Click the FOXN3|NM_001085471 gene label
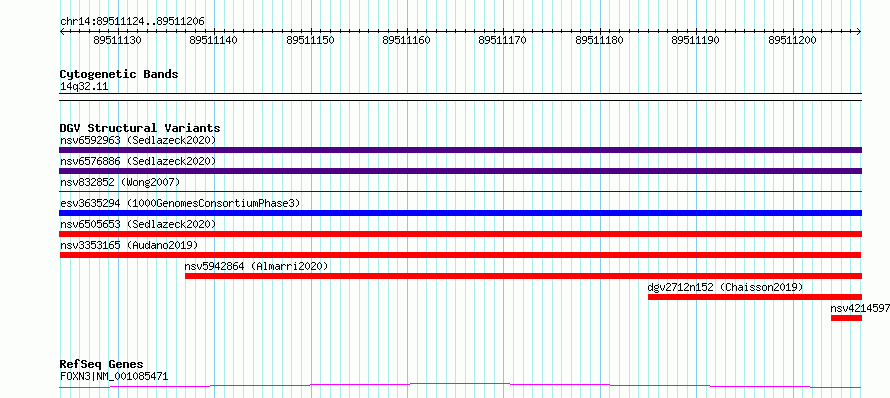The height and width of the screenshot is (398, 890). (114, 376)
